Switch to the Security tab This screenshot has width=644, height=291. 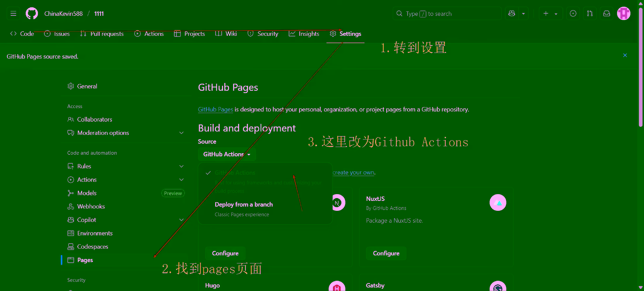tap(263, 34)
